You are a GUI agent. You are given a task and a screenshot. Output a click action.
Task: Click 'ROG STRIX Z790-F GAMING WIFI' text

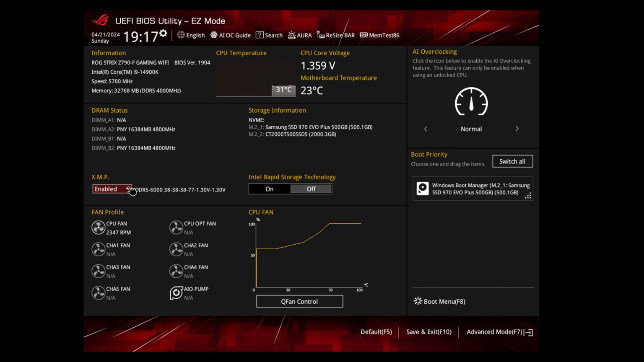point(130,62)
